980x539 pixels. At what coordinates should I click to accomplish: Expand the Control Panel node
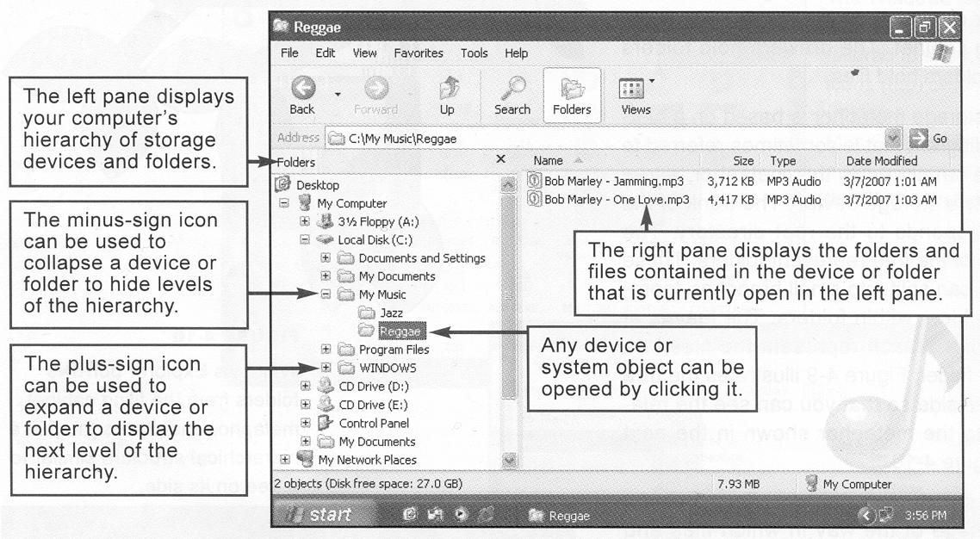(x=304, y=423)
